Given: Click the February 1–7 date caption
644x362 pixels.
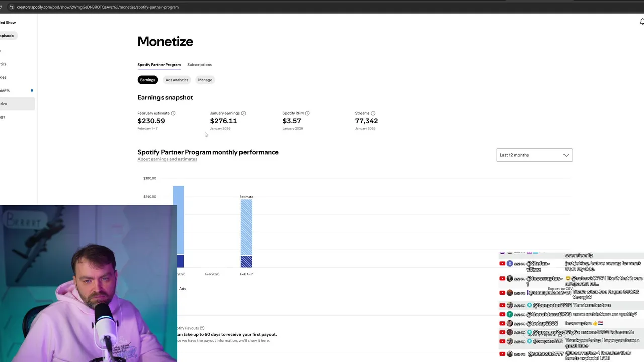Looking at the screenshot, I should pyautogui.click(x=147, y=129).
